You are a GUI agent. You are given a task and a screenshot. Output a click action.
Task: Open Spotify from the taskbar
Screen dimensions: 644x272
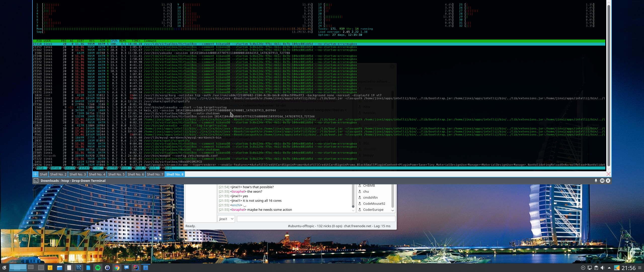pyautogui.click(x=98, y=268)
